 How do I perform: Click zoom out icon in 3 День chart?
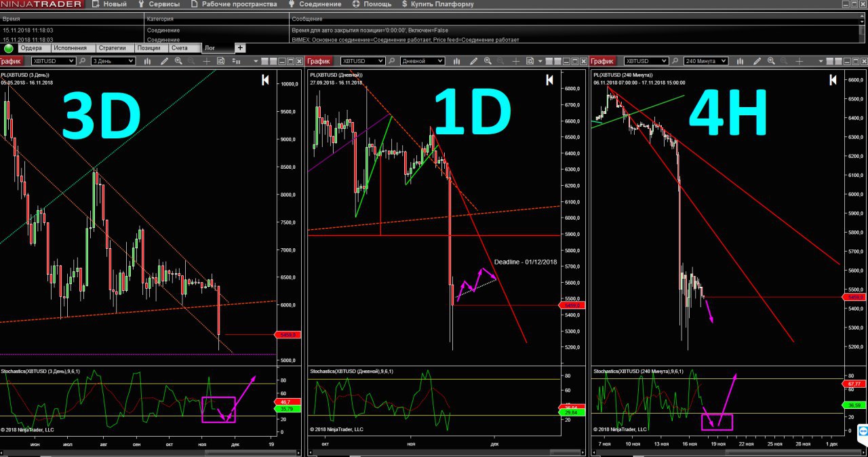[x=191, y=61]
